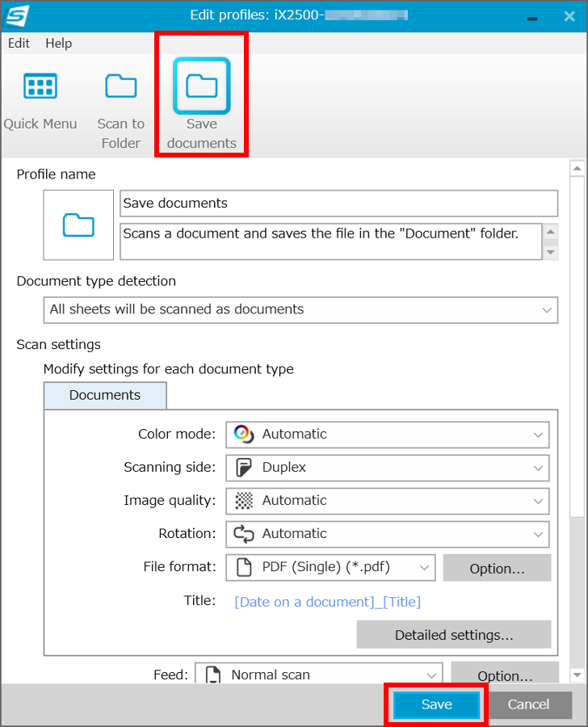Minimize the Edit profiles window
Viewport: 588px width, 727px height.
click(532, 18)
